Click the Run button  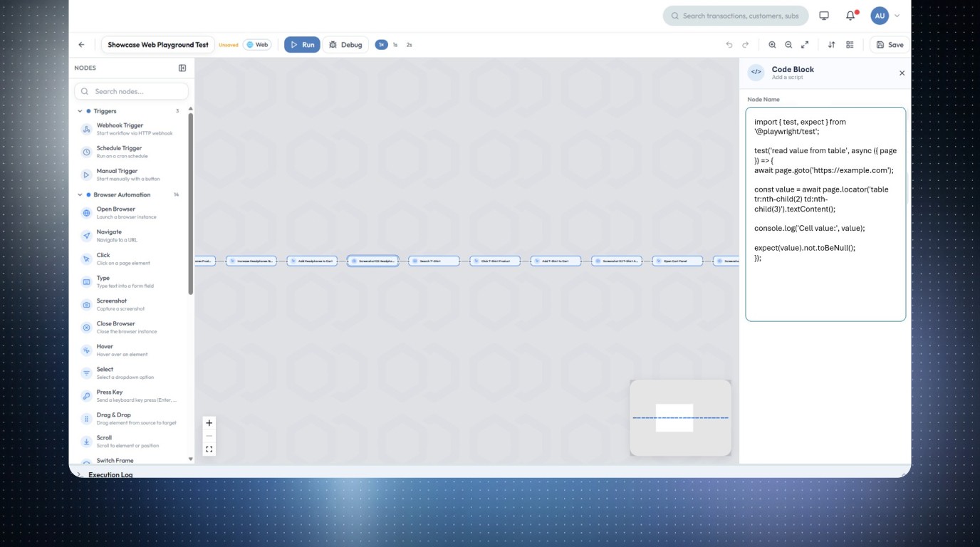click(302, 44)
